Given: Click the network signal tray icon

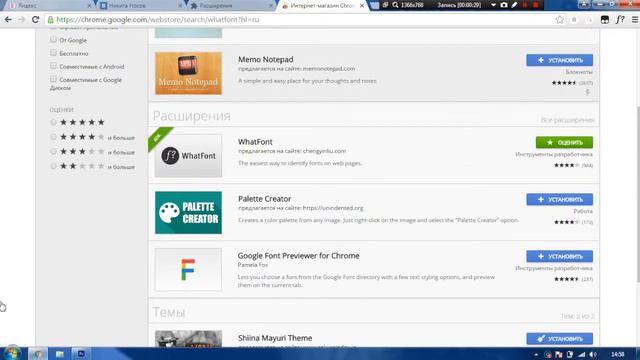Looking at the screenshot, I should [x=582, y=354].
